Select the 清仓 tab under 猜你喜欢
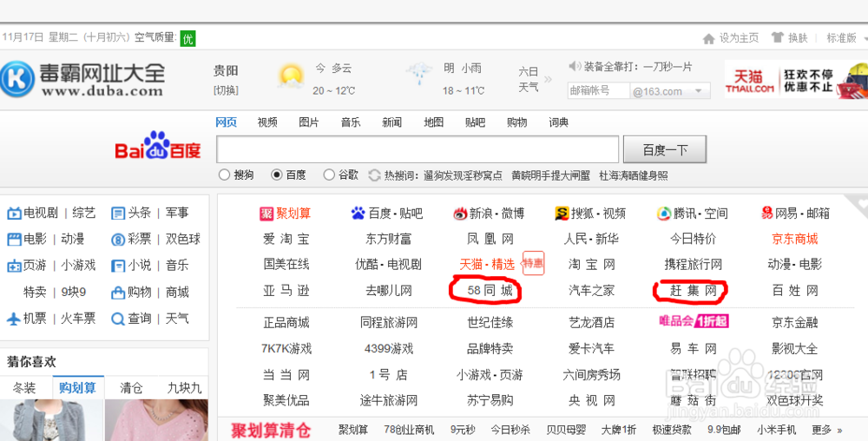This screenshot has width=868, height=441. (x=131, y=388)
